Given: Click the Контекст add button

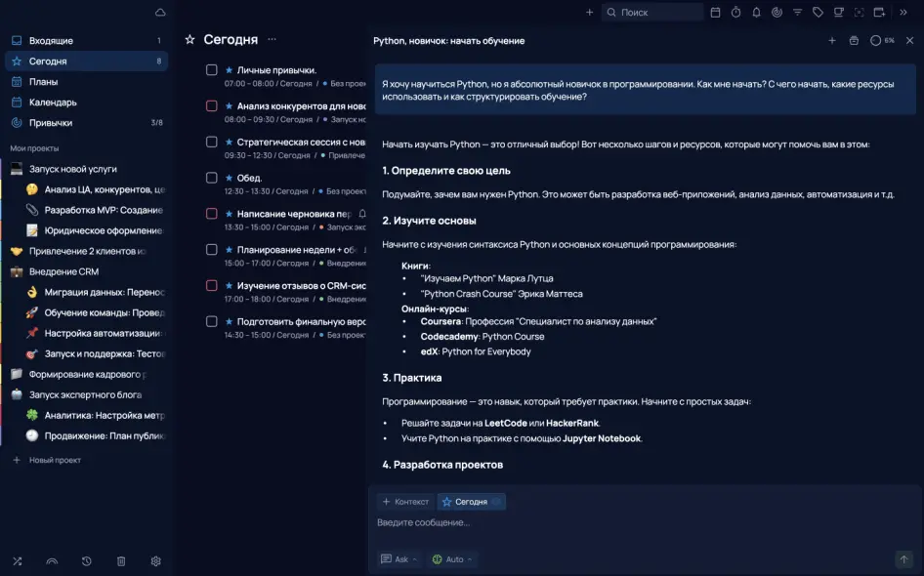Looking at the screenshot, I should click(x=405, y=502).
